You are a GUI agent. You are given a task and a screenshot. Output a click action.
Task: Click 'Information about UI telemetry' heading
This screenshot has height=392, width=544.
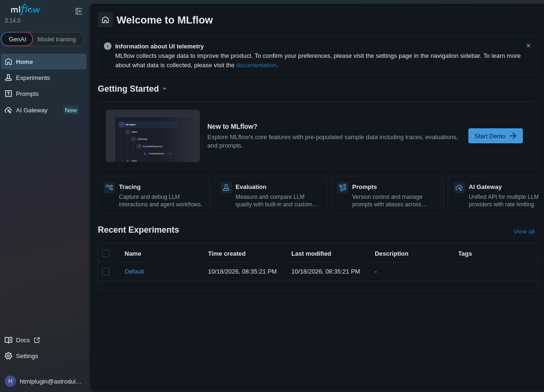pyautogui.click(x=159, y=47)
